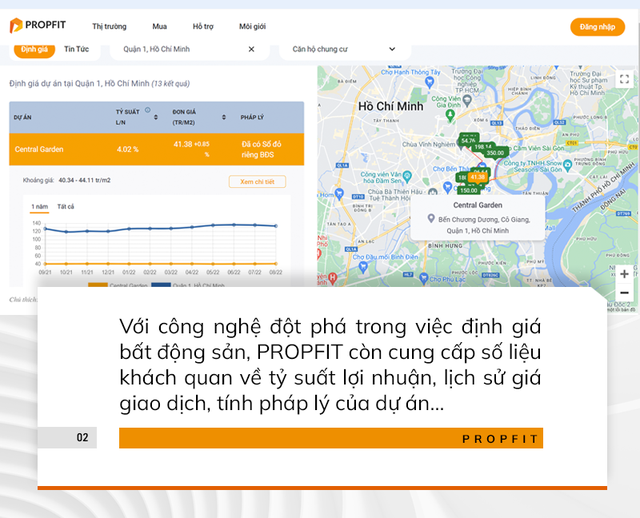Image resolution: width=640 pixels, height=518 pixels.
Task: Click the PHÁP LÝ column header
Action: click(x=252, y=117)
